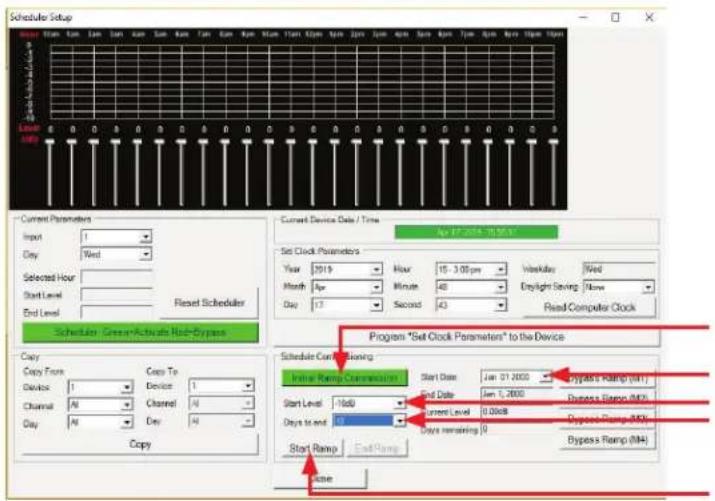Open the Input dropdown in Current Parameters
The image size is (715, 501).
pyautogui.click(x=116, y=237)
